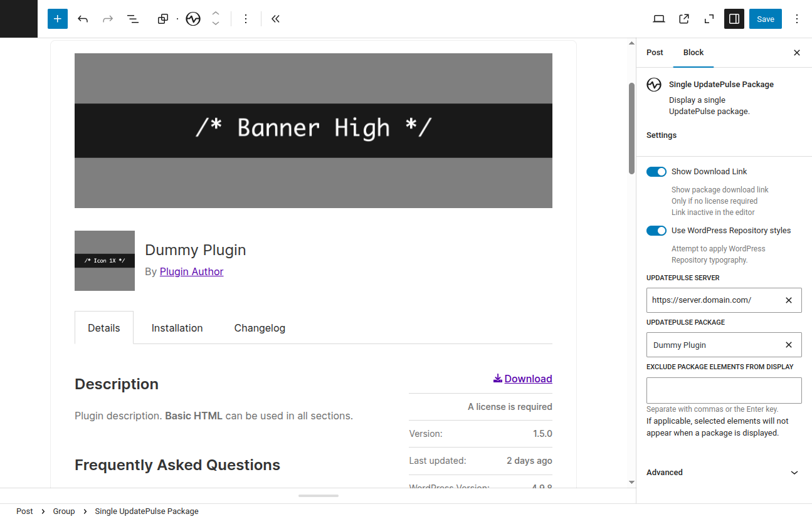Open the block inserter plus button
The height and width of the screenshot is (519, 812).
point(57,19)
